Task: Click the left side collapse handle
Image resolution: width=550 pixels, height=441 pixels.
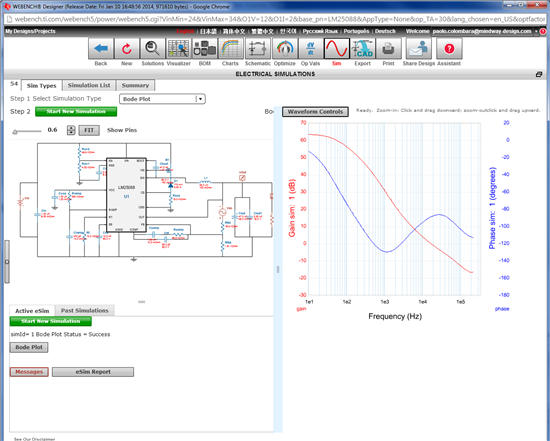Action: [x=7, y=262]
